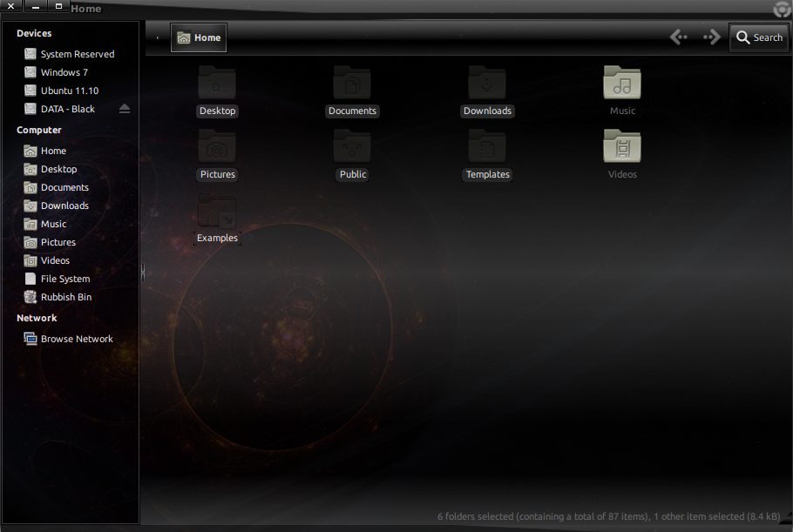Select the Videos folder icon in main view
The image size is (793, 532).
(622, 146)
